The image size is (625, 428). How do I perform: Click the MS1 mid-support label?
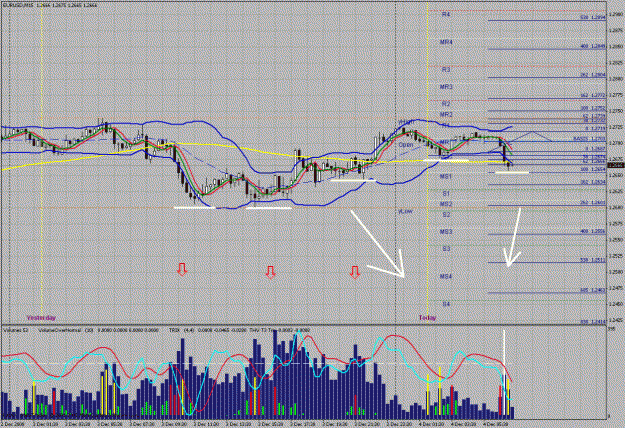446,177
